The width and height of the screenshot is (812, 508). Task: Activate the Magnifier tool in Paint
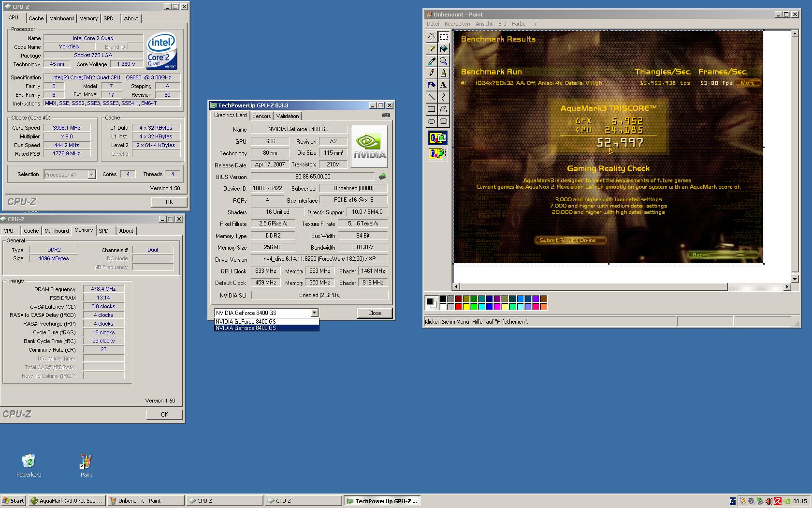coord(444,61)
